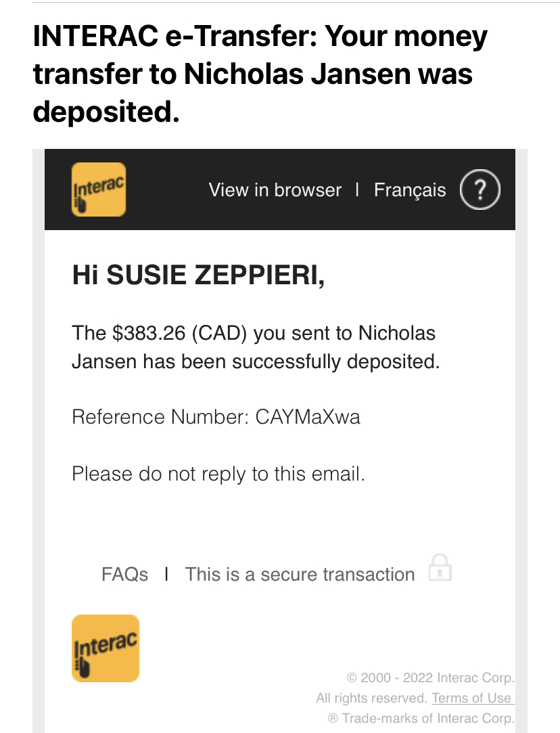
Task: Click the $383.26 (CAD) amount text
Action: [179, 333]
